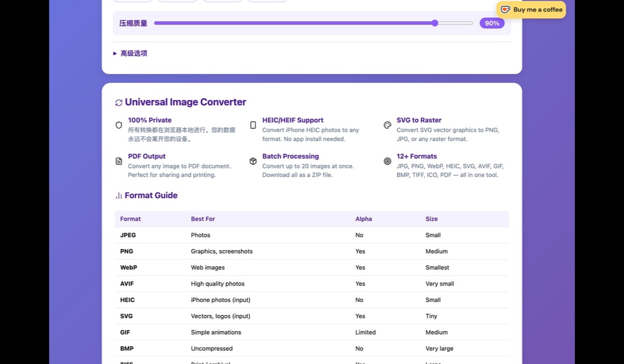The height and width of the screenshot is (364, 624).
Task: Click the AVIF format label
Action: [127, 283]
